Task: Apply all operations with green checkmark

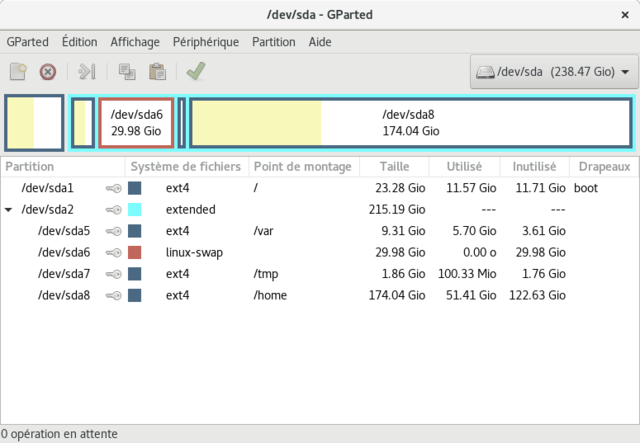Action: coord(196,71)
